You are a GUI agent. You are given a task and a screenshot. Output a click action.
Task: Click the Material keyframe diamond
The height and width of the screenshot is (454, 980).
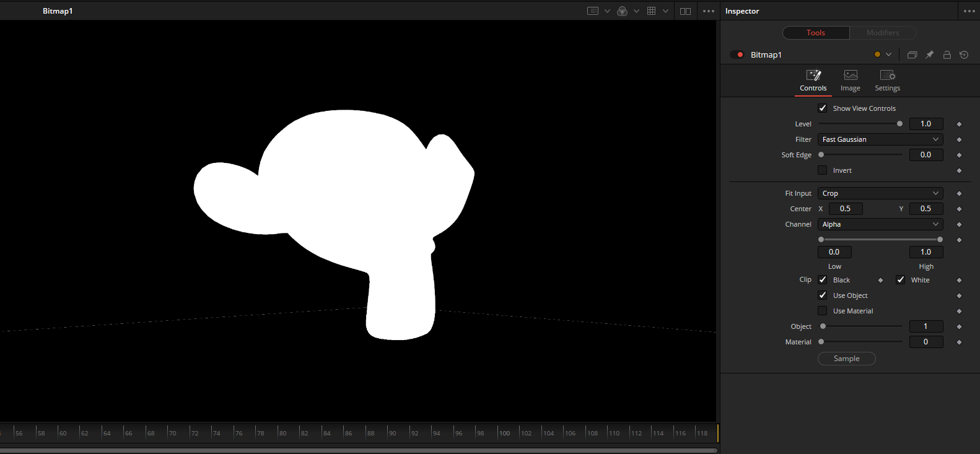click(959, 342)
